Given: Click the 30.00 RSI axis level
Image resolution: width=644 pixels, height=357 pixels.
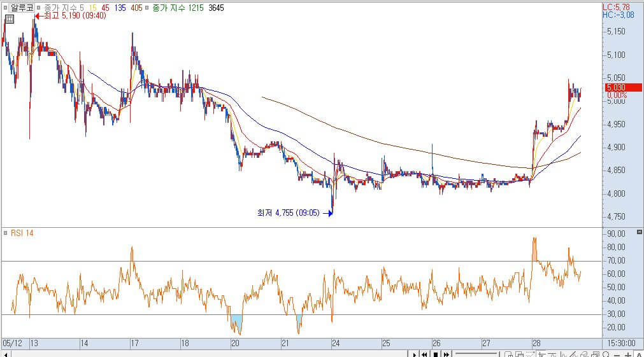Looking at the screenshot, I should point(616,314).
